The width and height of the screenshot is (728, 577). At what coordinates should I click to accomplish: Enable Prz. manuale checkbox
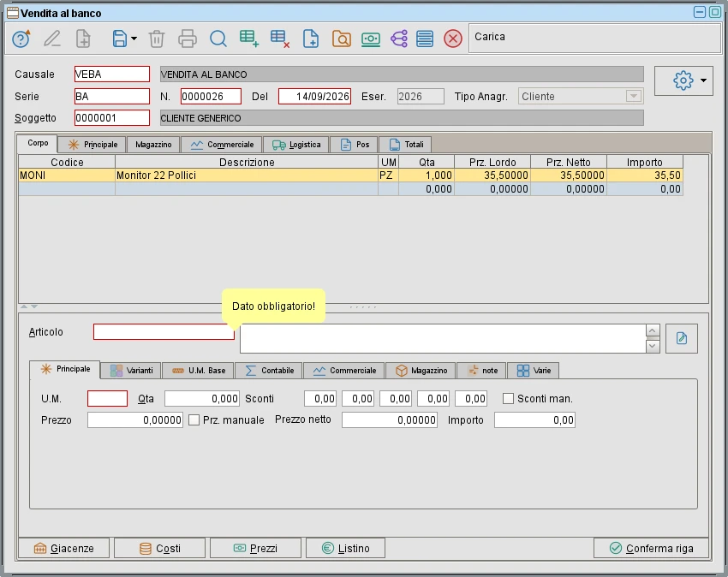tap(194, 420)
